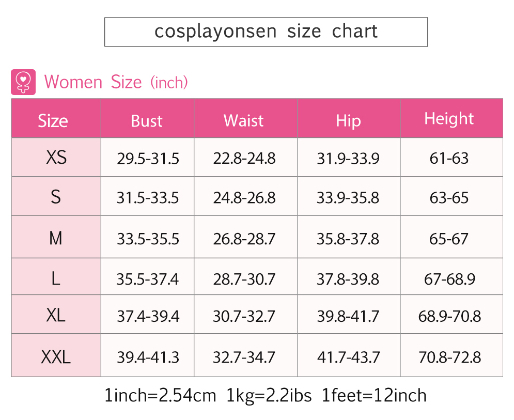The image size is (514, 420).
Task: Click the XS bust value 29.5-31.5
Action: click(x=148, y=159)
